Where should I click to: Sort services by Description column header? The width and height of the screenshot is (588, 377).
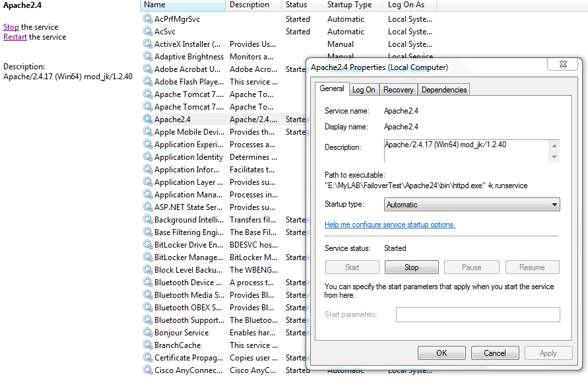[253, 5]
